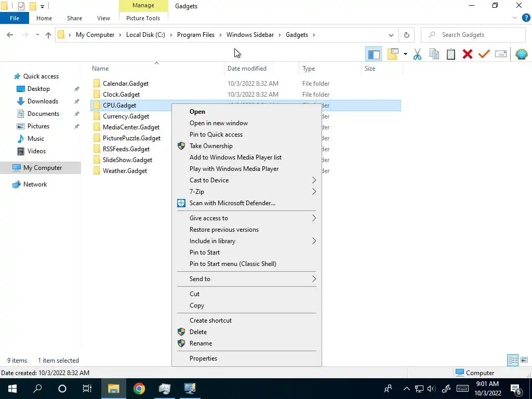Select Delete in the context menu
This screenshot has height=399, width=532.
coord(247,332)
